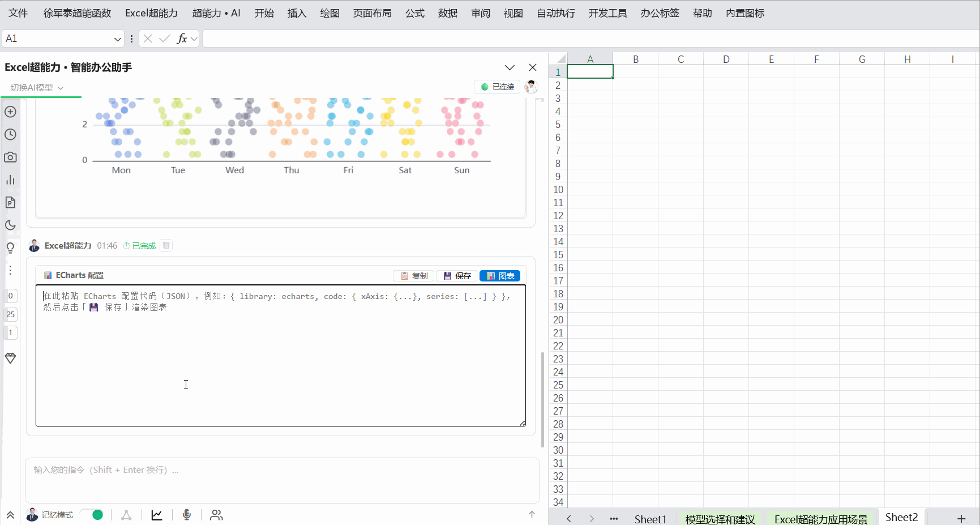Toggle the 记忆模式 memory mode switch
Image resolution: width=980 pixels, height=525 pixels.
click(92, 515)
